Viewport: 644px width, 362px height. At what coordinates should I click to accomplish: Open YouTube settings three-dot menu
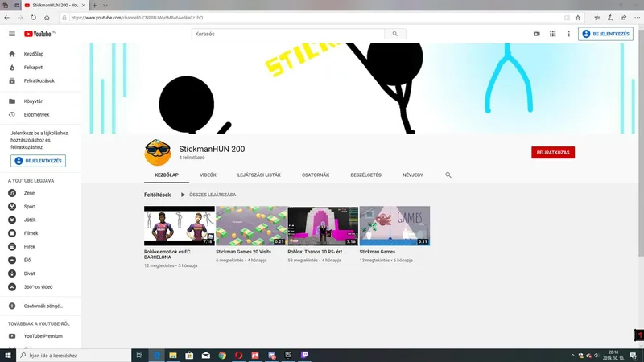(569, 34)
